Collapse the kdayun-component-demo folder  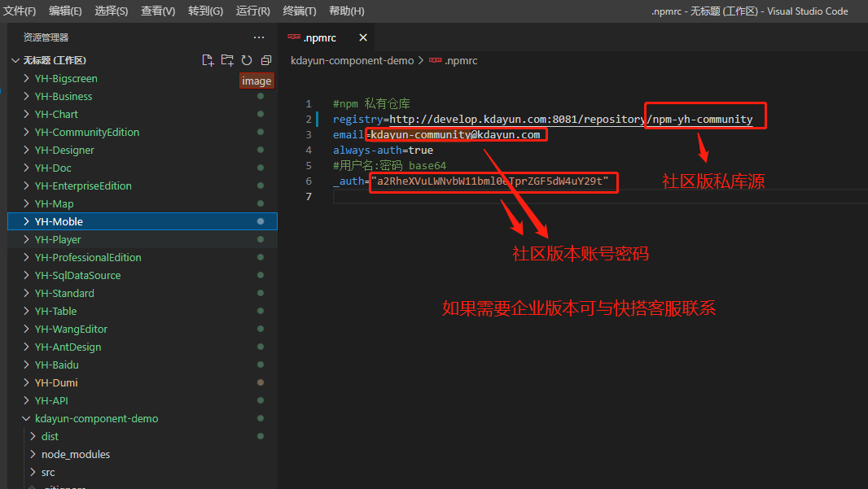point(27,419)
